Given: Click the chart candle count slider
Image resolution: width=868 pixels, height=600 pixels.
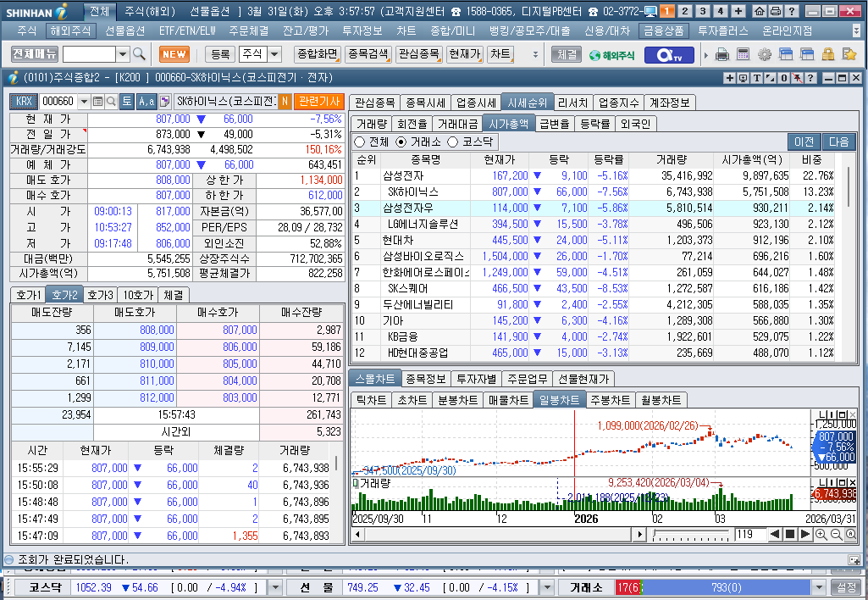Looking at the screenshot, I should tap(691, 535).
